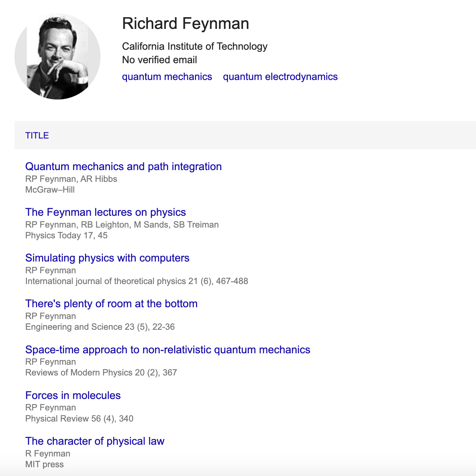
Task: Click Richard Feynman's profile photo
Action: tap(57, 56)
